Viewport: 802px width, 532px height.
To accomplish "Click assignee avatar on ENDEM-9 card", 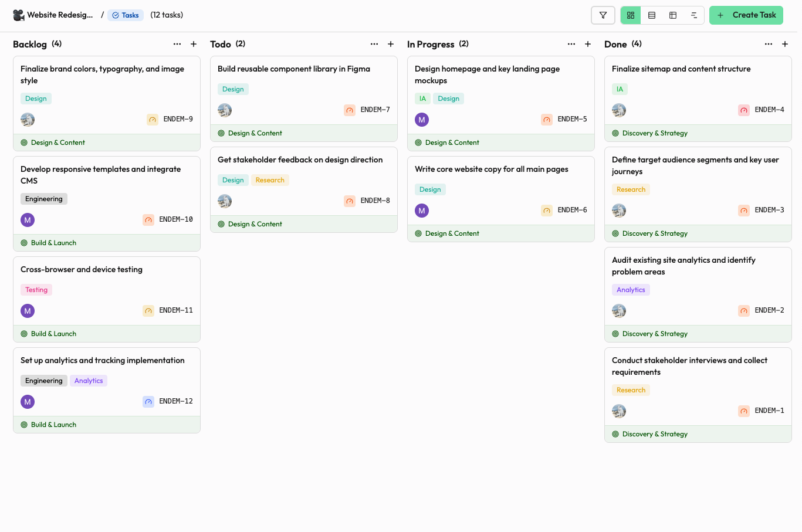I will coord(28,120).
